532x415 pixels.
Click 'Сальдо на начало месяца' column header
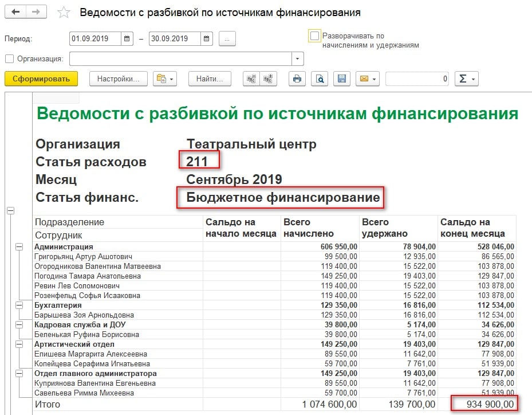241,228
